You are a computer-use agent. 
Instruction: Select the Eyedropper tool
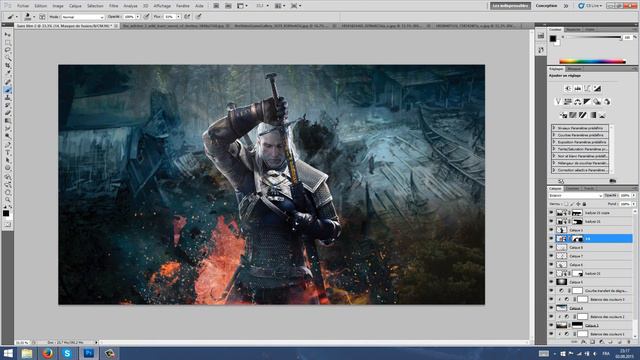[x=7, y=73]
